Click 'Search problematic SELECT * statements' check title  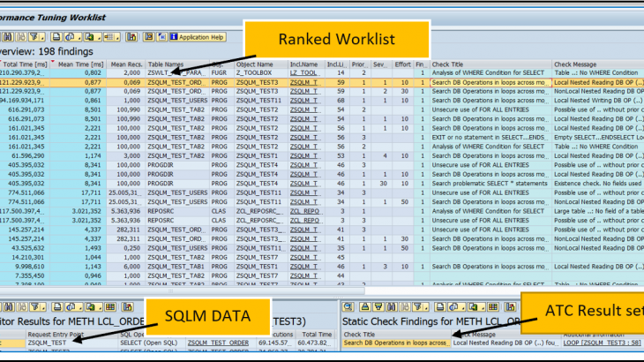(x=490, y=184)
